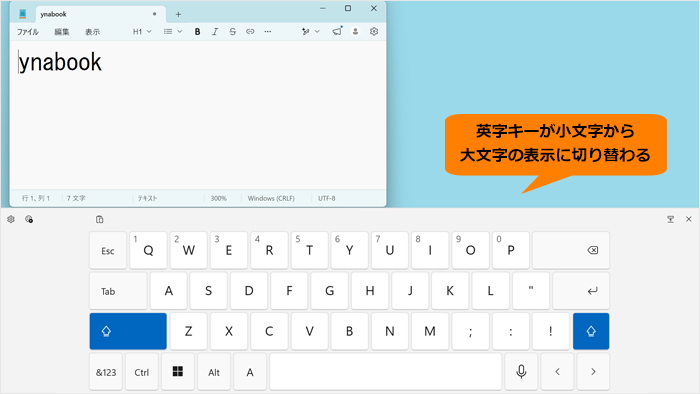Open the clipboard icon on keyboard
This screenshot has width=700, height=394.
coord(100,219)
